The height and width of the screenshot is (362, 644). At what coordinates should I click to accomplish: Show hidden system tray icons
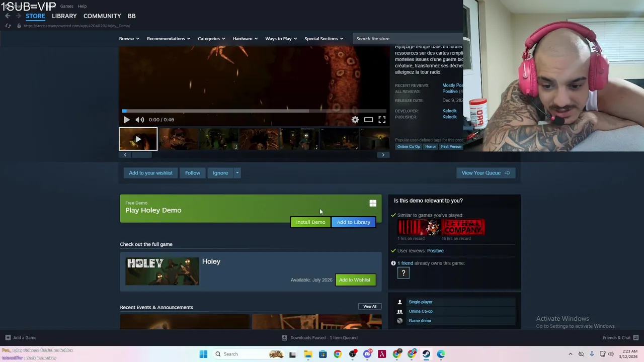[570, 354]
